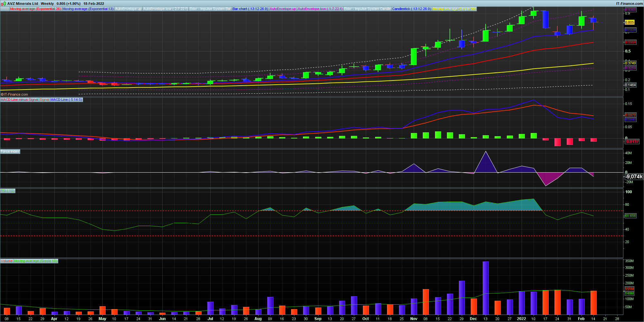Screen dimensions: 644x322
Task: Click the RSI (10) panel label
Action: click(x=8, y=191)
